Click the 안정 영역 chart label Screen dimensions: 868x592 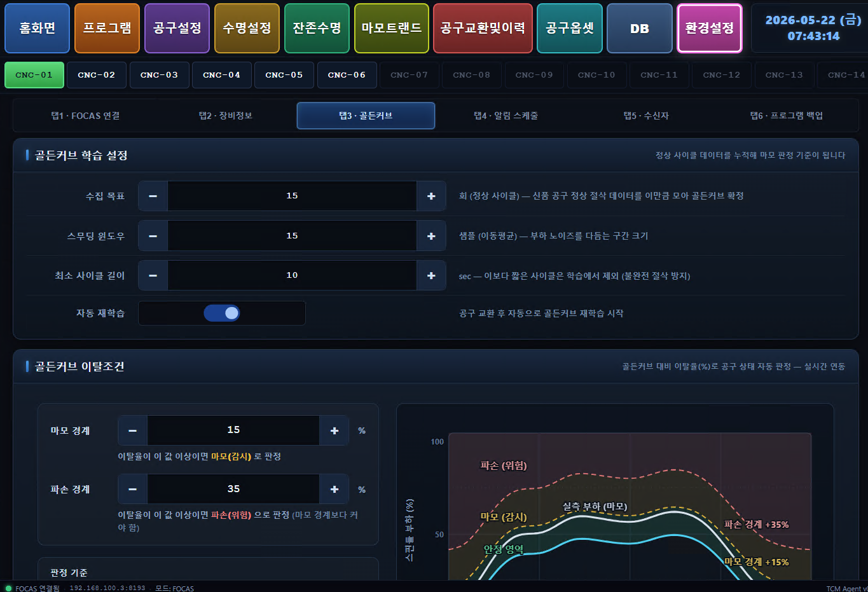[504, 549]
